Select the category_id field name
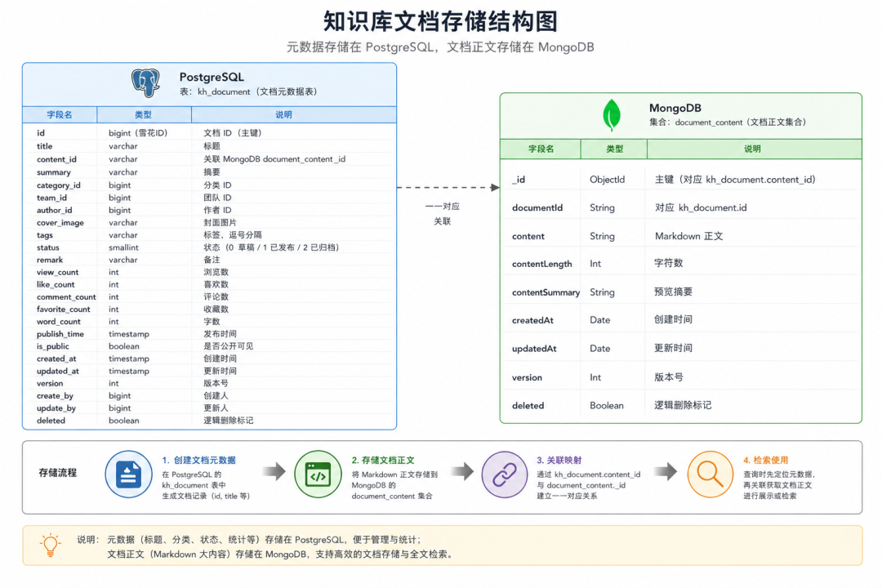Image resolution: width=882 pixels, height=588 pixels. (x=59, y=185)
